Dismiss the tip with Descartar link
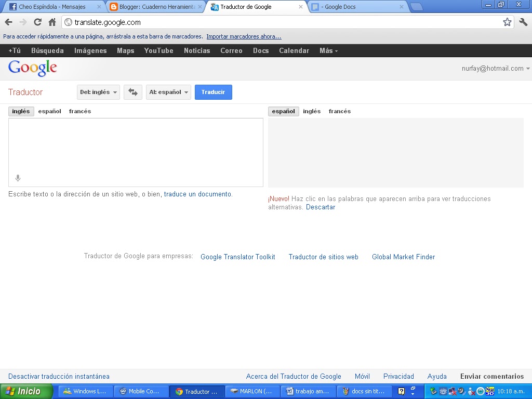This screenshot has height=399, width=532. pos(321,207)
